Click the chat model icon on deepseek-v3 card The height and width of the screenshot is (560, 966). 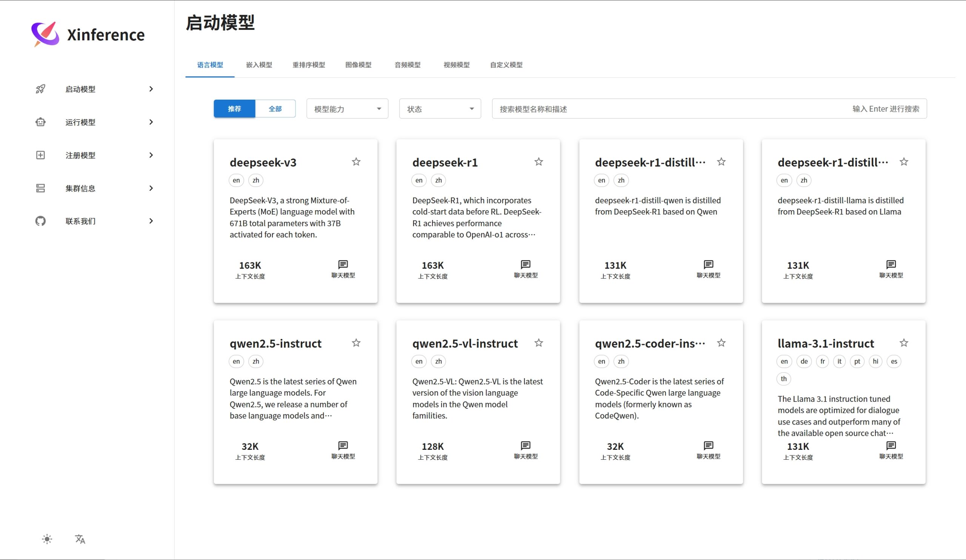coord(342,264)
